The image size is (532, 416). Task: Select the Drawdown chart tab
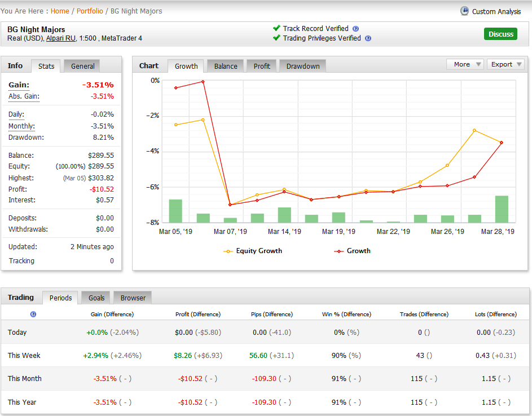tap(302, 66)
